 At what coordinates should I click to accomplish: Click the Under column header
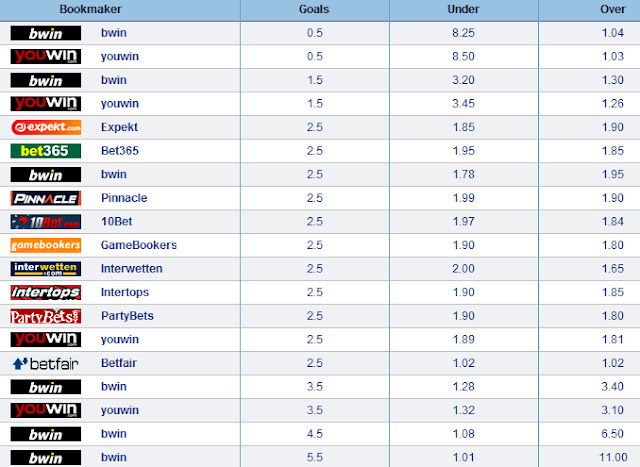[x=463, y=9]
